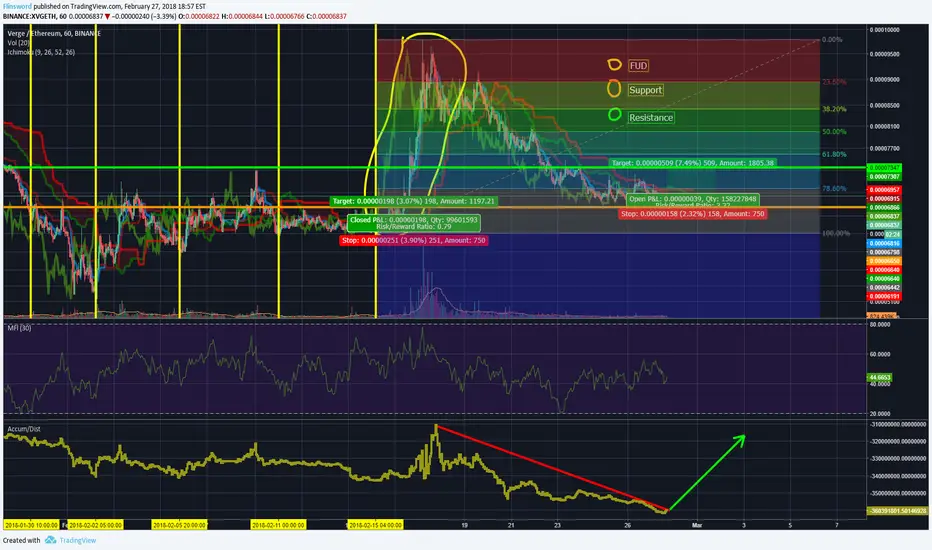Click the orange 0.00006650 price tag
The height and width of the screenshot is (550, 932).
pos(884,261)
